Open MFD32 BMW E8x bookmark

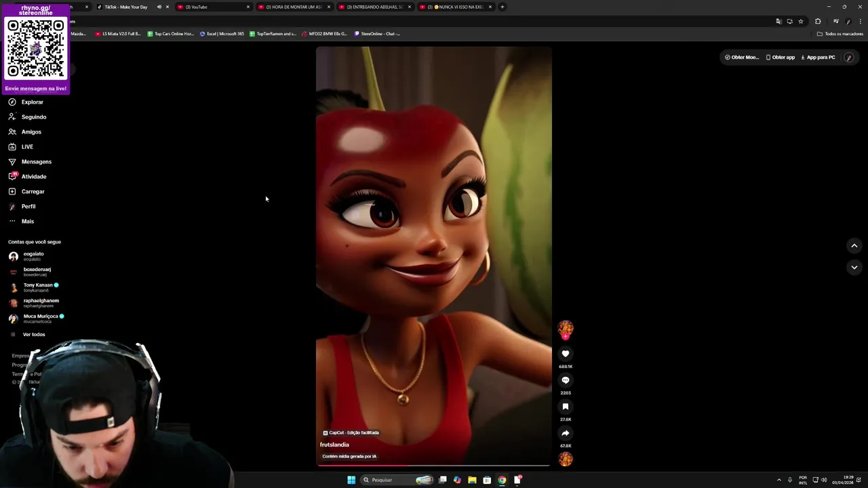coord(324,33)
